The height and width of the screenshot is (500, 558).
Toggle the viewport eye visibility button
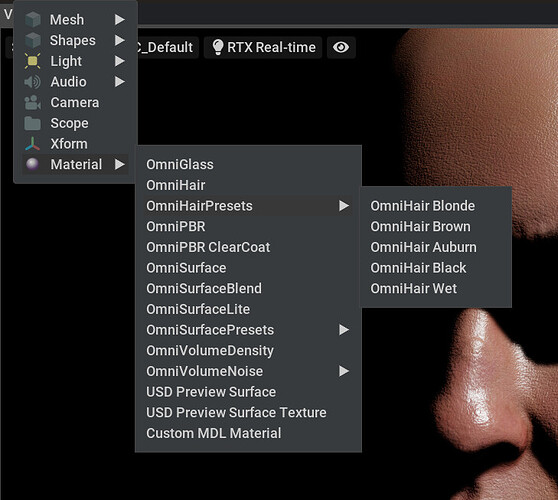341,47
